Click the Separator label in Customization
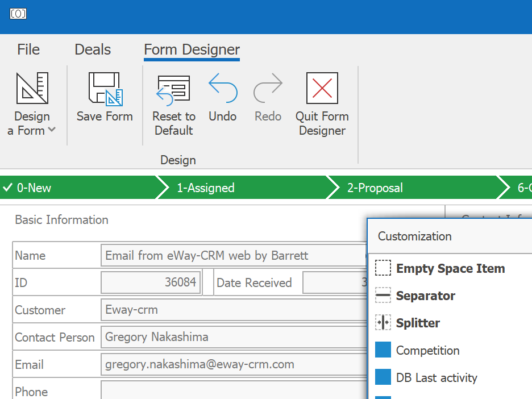Viewport: 532px width, 399px height. click(x=426, y=296)
